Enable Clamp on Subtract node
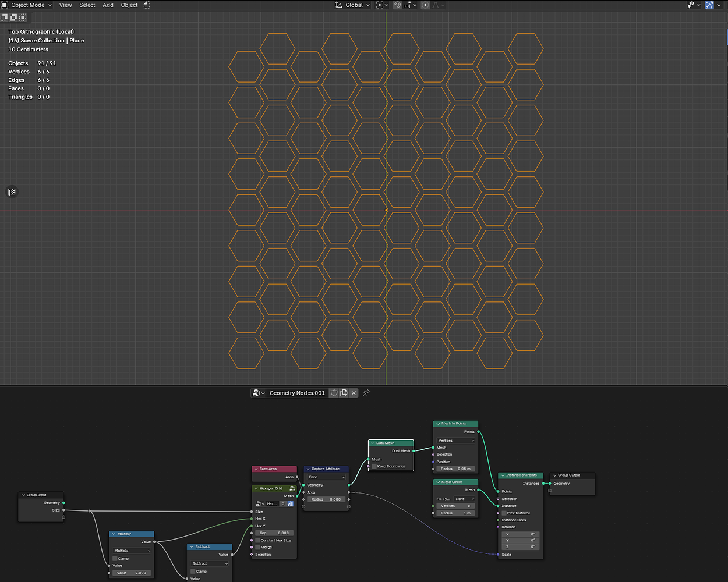The width and height of the screenshot is (728, 582). click(x=193, y=571)
